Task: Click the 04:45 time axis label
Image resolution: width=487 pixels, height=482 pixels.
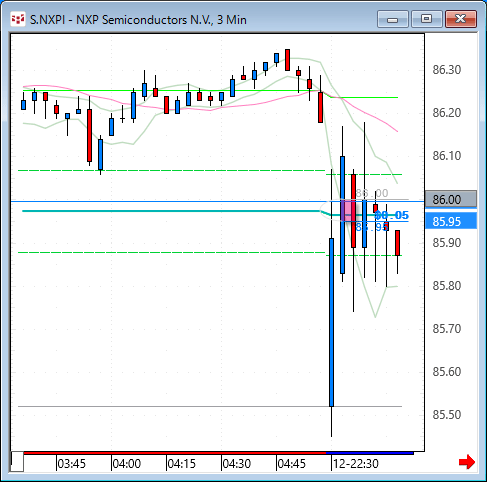Action: click(292, 464)
